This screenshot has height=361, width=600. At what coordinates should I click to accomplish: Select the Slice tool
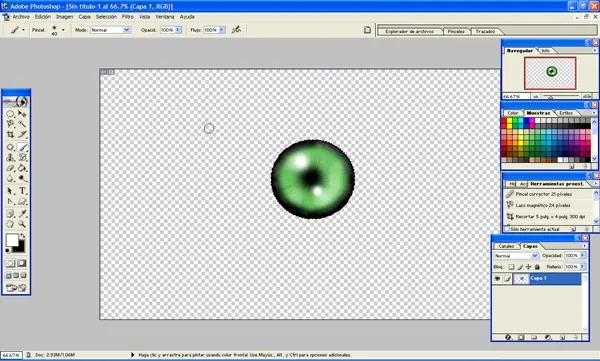pyautogui.click(x=22, y=134)
